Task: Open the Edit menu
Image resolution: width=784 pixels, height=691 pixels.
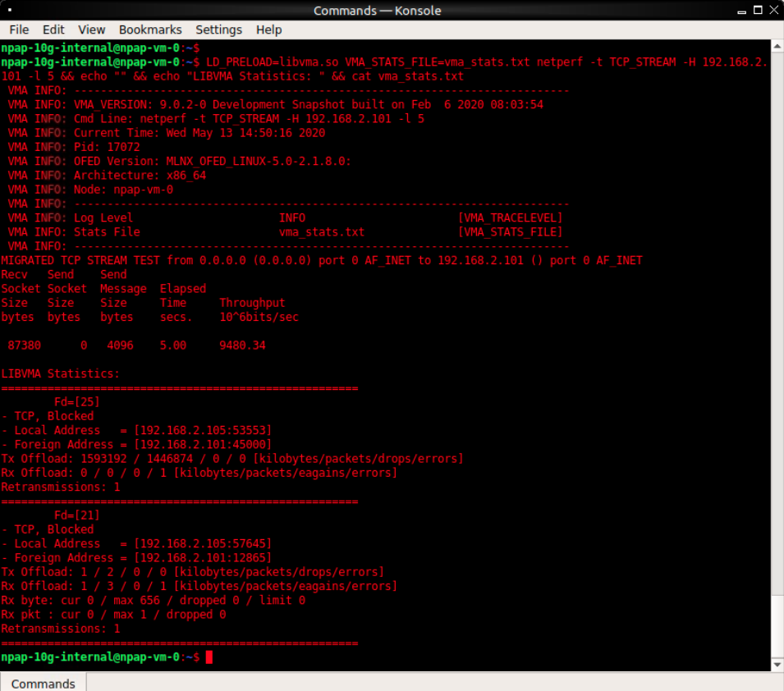Action: [x=53, y=30]
